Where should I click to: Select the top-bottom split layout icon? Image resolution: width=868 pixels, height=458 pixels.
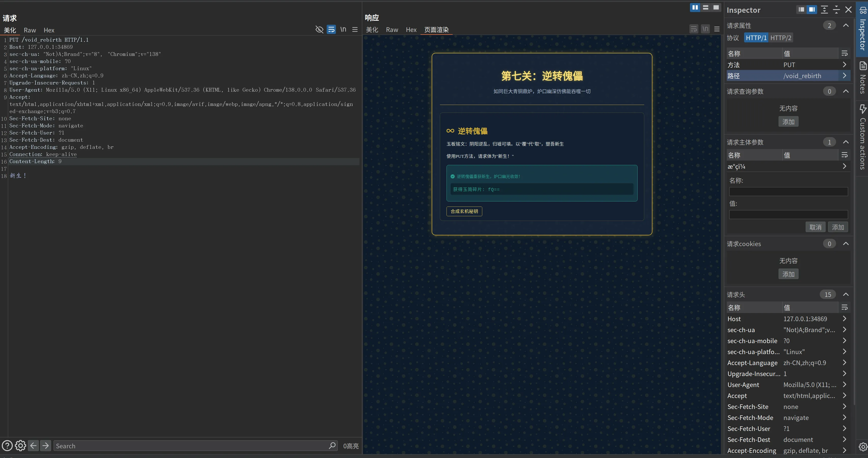(x=706, y=7)
